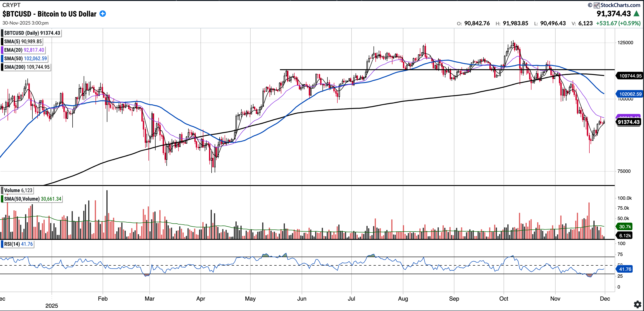Click the $BTCUSD (Daily) legend label
This screenshot has height=311, width=644.
tap(32, 33)
